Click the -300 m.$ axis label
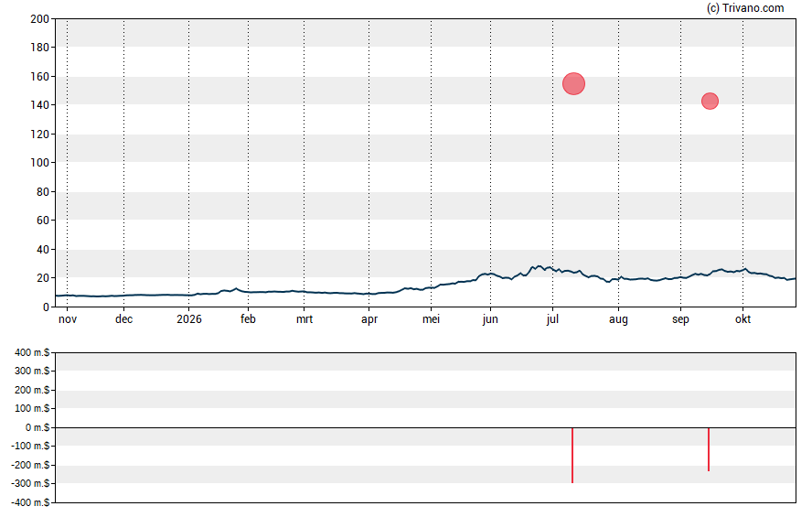The width and height of the screenshot is (812, 517). (x=30, y=483)
